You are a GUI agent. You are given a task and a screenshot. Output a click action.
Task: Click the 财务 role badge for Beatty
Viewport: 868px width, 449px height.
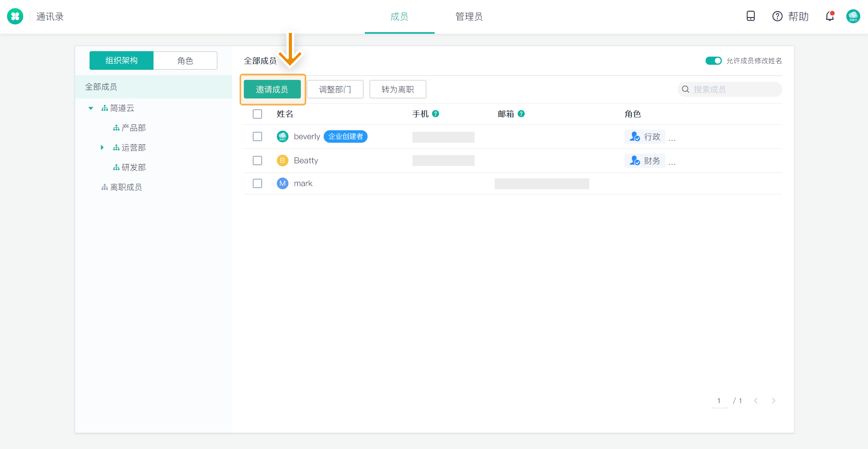[x=645, y=161]
